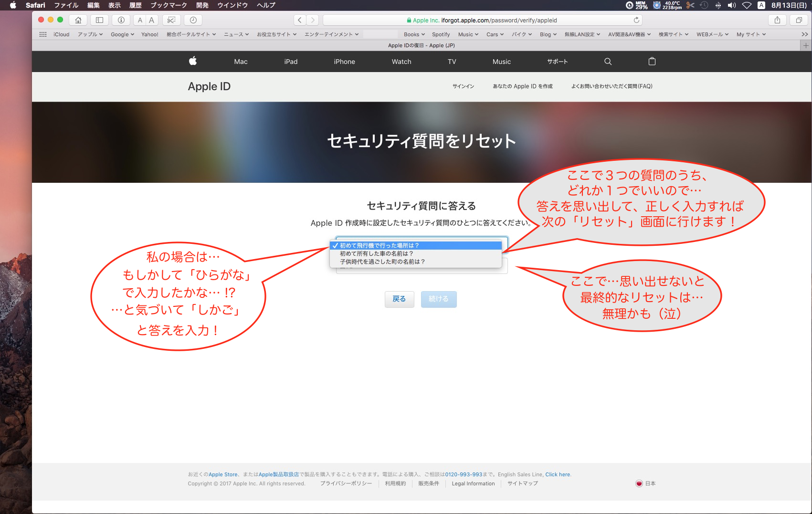The height and width of the screenshot is (514, 812).
Task: Open the favorites grid icon
Action: coord(43,34)
